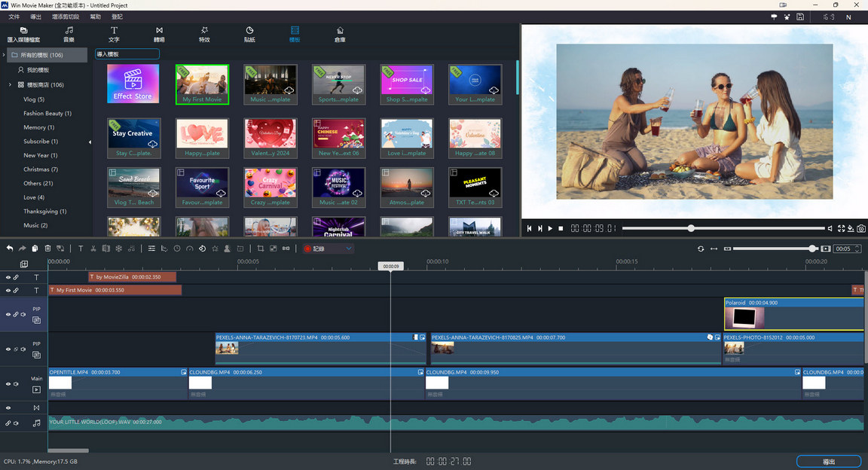Click the Export button at bottom right
This screenshot has height=470, width=868.
(x=828, y=461)
